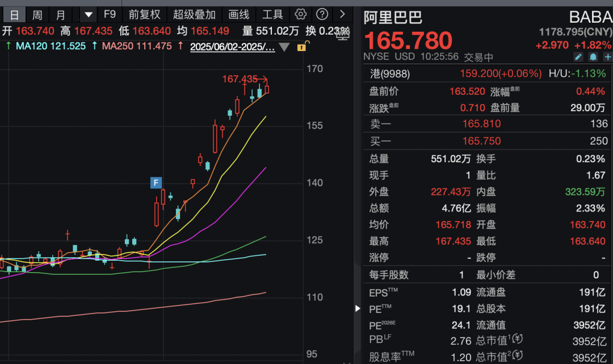
Task: Open the 港(9988) Hong Kong listing row
Action: 487,74
